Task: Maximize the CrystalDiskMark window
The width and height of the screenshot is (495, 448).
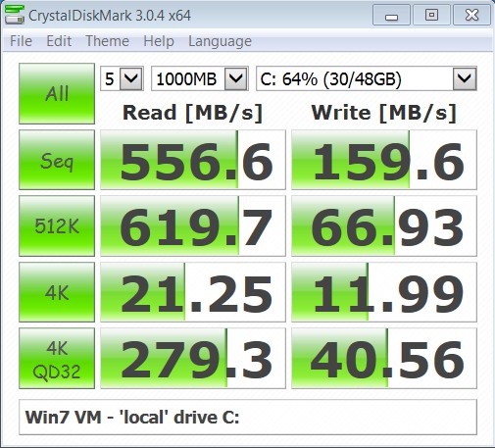Action: [x=431, y=15]
